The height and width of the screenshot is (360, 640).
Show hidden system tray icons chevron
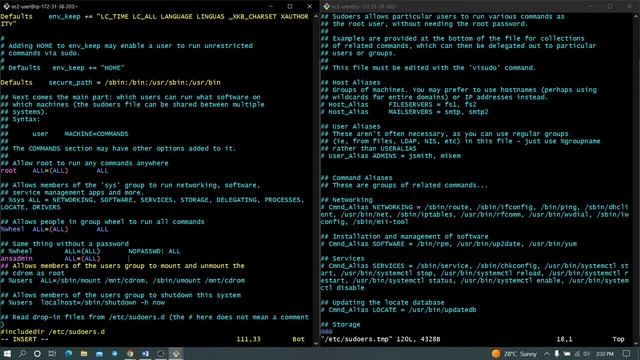(x=547, y=353)
